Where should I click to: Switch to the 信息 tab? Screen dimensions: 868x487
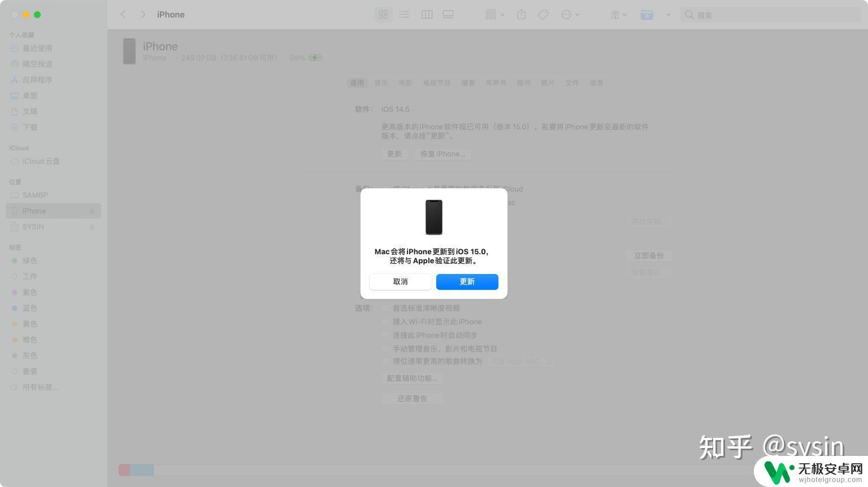596,82
